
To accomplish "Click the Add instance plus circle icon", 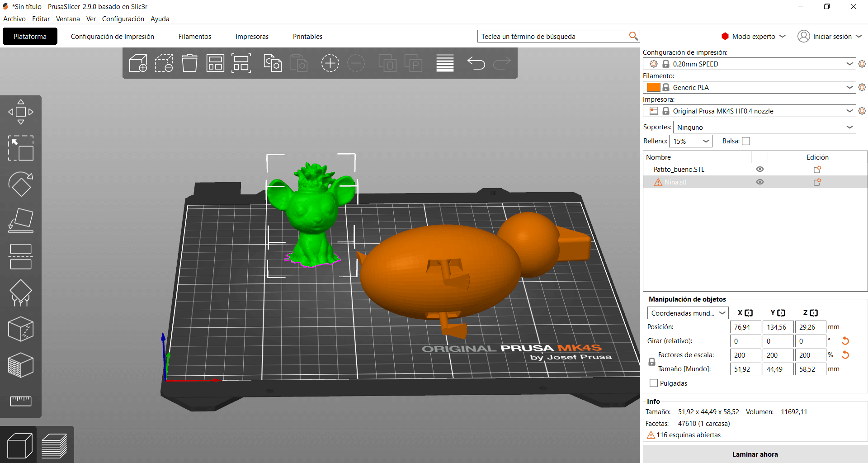I will pyautogui.click(x=330, y=63).
